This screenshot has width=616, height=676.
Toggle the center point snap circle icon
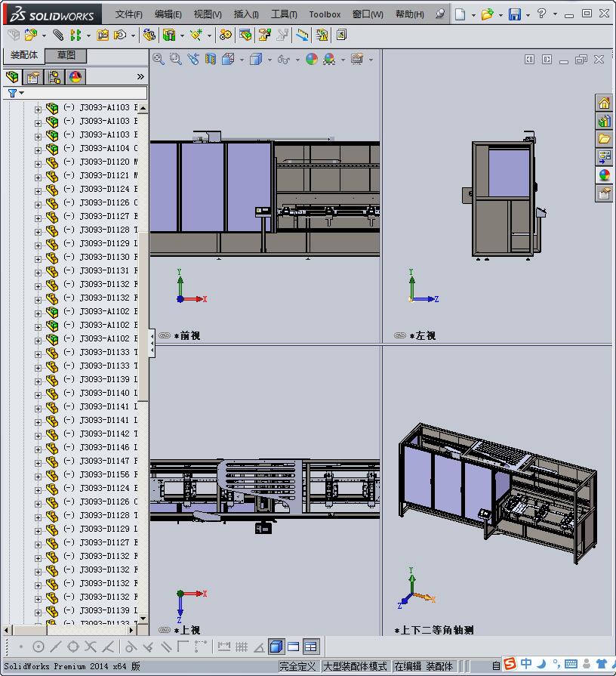[38, 647]
